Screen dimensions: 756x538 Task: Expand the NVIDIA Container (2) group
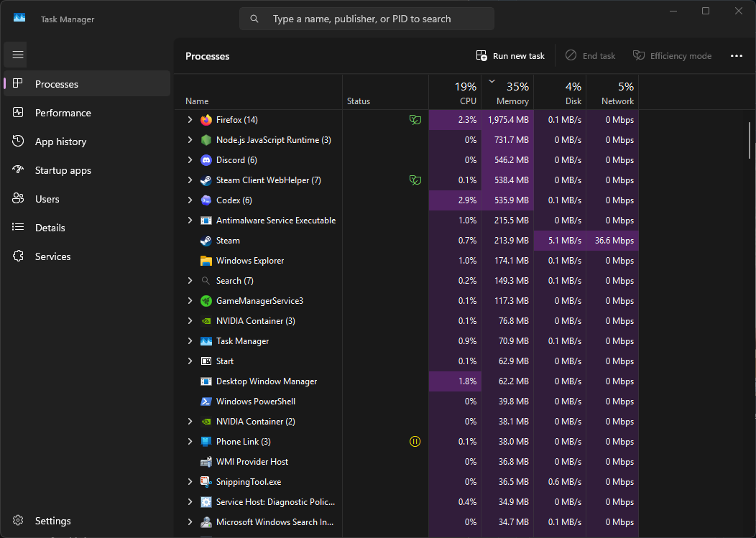click(x=190, y=422)
